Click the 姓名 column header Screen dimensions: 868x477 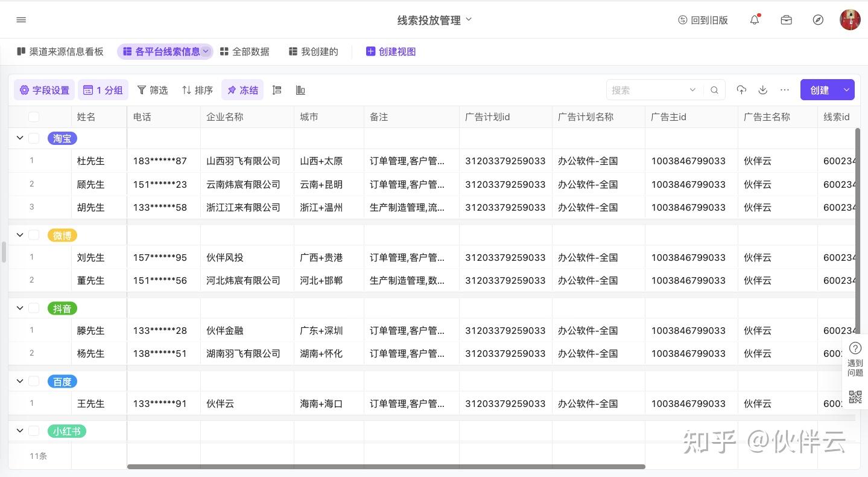pos(99,117)
